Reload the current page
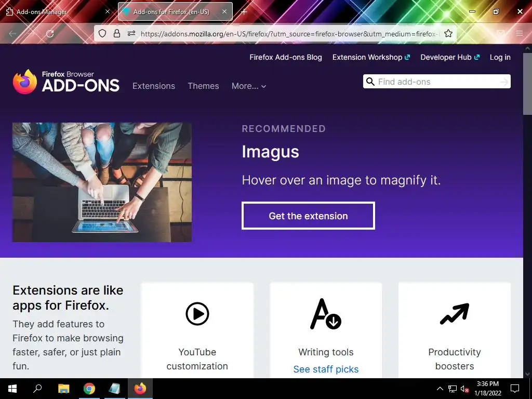 50,33
